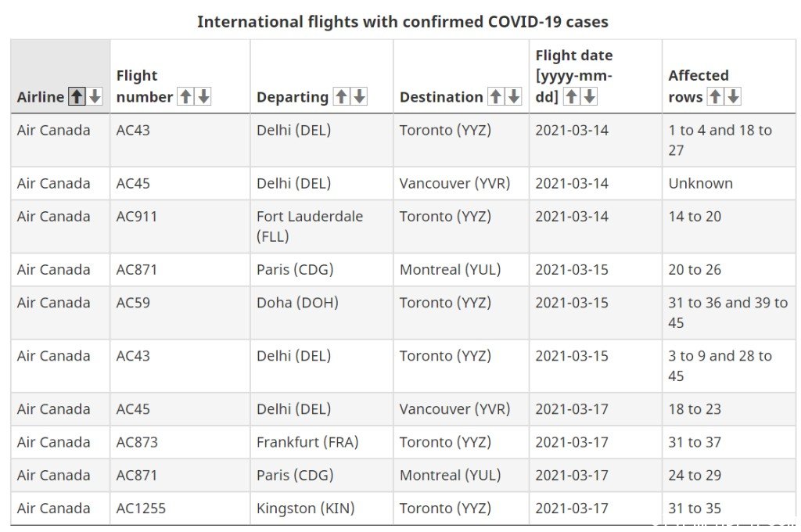Select the AC1255 Kingston flight number
The image size is (801, 532).
pyautogui.click(x=180, y=508)
